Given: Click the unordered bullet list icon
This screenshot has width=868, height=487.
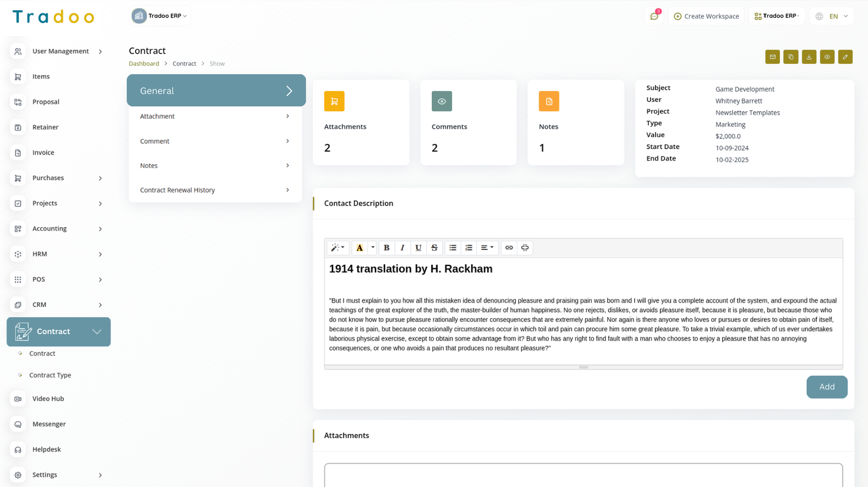Looking at the screenshot, I should tap(452, 248).
